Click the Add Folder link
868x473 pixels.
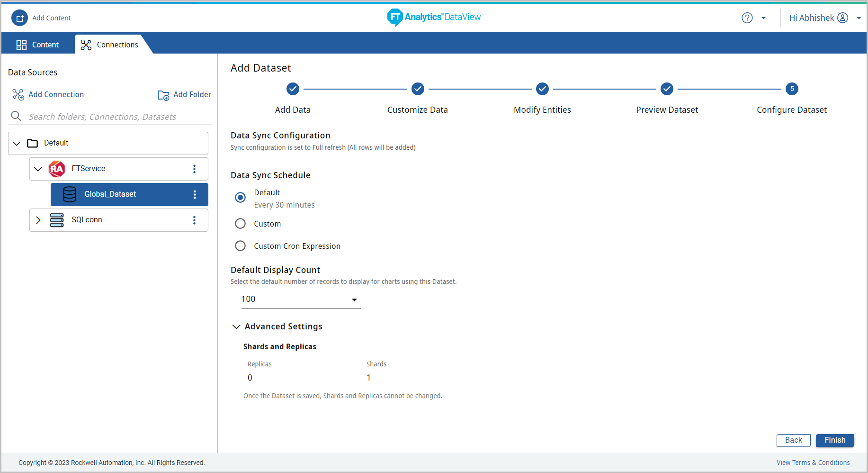pos(192,94)
